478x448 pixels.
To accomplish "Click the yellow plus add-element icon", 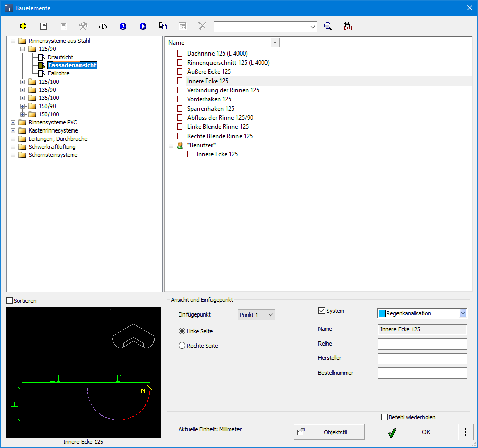I will [x=23, y=26].
